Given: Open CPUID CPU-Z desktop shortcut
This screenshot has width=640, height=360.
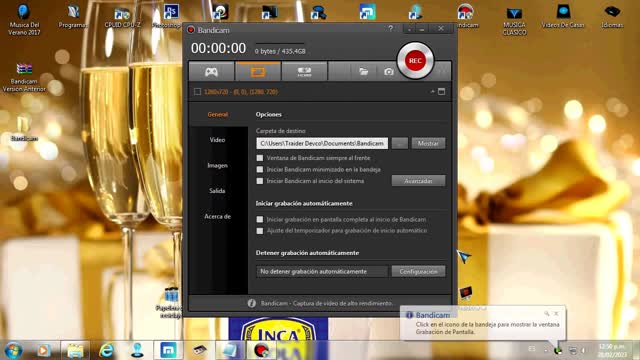Looking at the screenshot, I should click(x=122, y=17).
